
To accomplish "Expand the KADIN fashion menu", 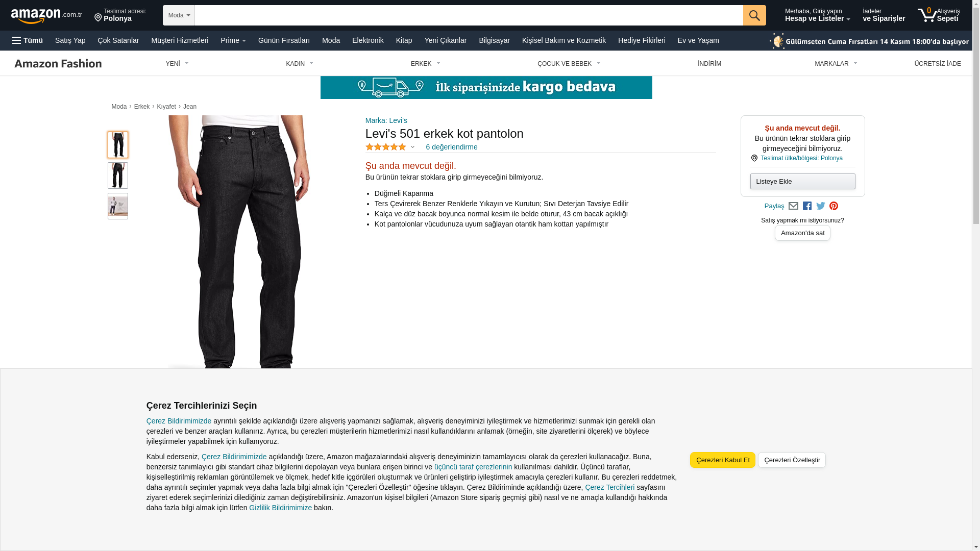I will pyautogui.click(x=300, y=64).
